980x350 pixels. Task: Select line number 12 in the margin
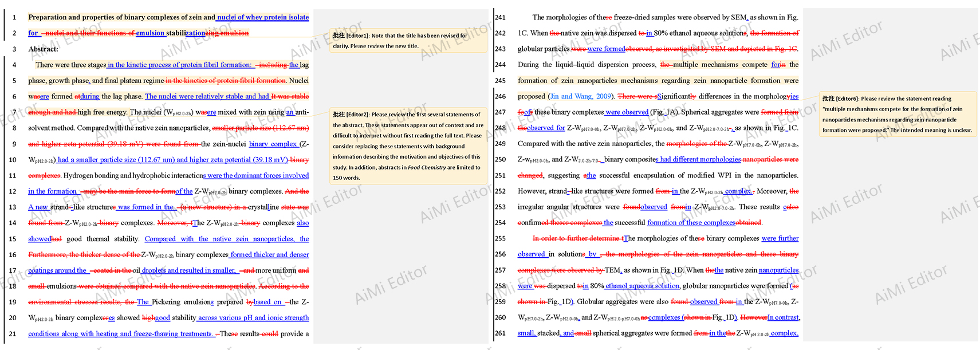pyautogui.click(x=13, y=191)
